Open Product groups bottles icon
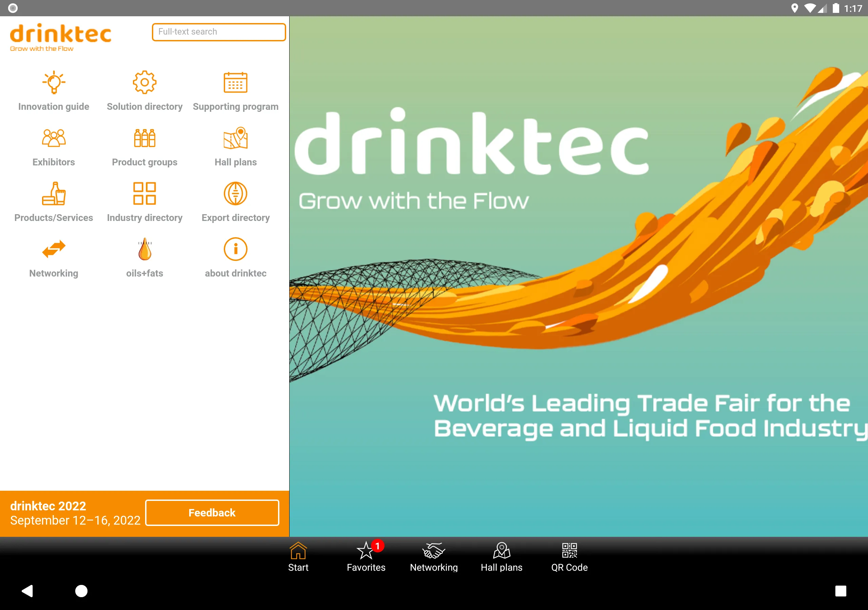The height and width of the screenshot is (610, 868). 144,138
